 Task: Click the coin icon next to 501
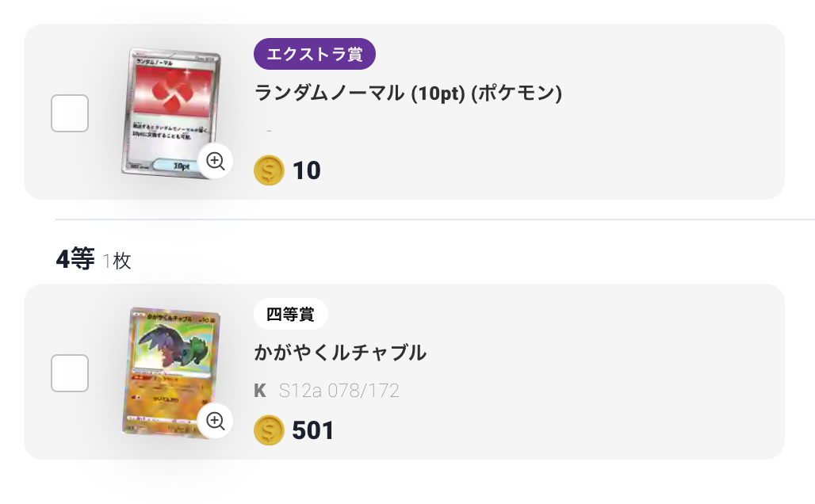click(268, 430)
